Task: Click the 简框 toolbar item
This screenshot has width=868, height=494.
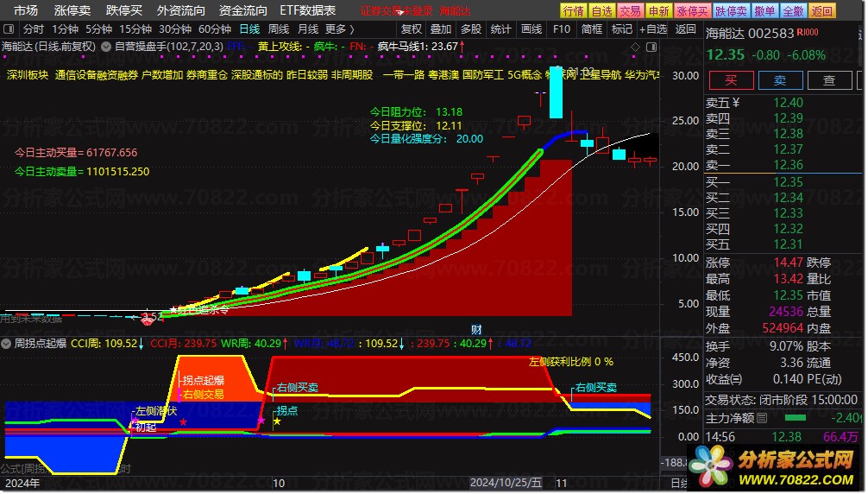Action: [x=592, y=28]
